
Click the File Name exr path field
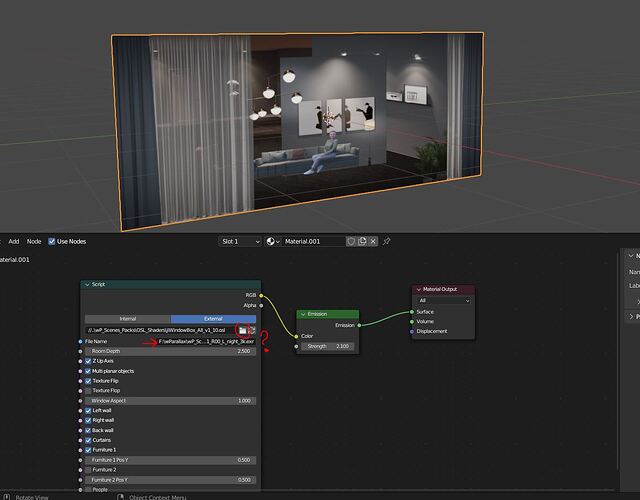tap(206, 342)
